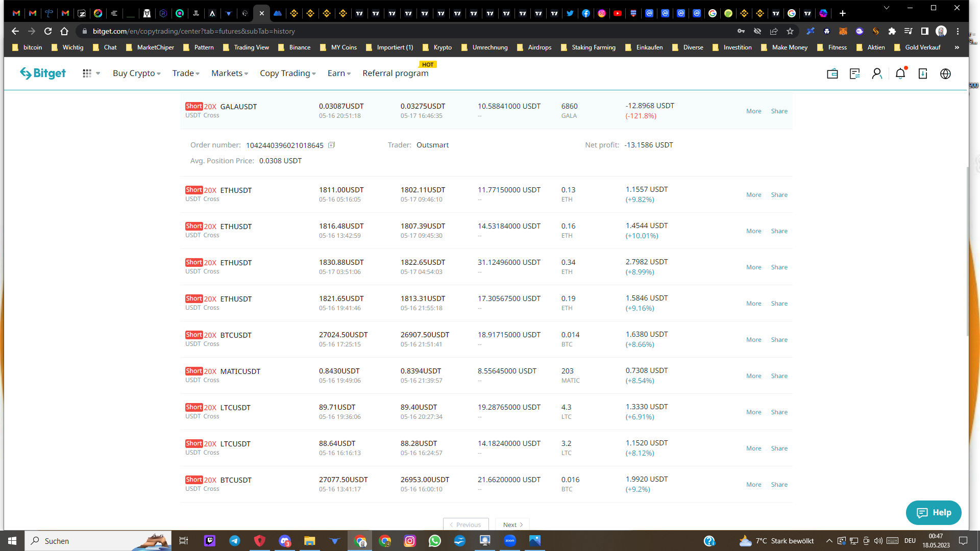Show hidden system tray icons
The image size is (980, 551).
click(x=829, y=541)
